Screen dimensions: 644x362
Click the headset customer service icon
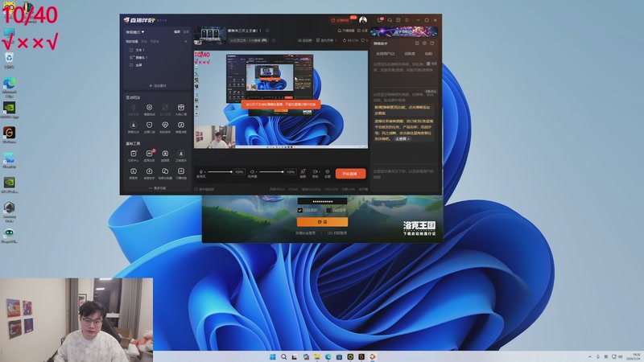(x=390, y=19)
